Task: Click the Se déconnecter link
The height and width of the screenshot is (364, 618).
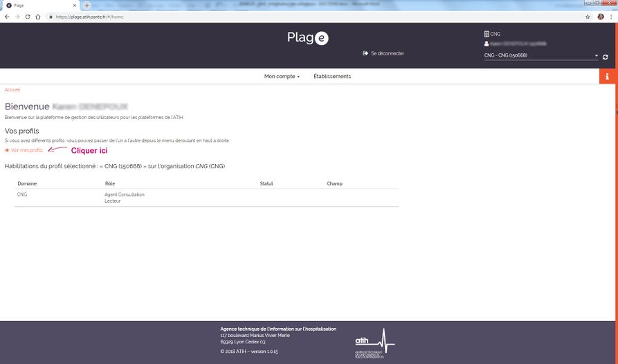Action: (x=388, y=53)
